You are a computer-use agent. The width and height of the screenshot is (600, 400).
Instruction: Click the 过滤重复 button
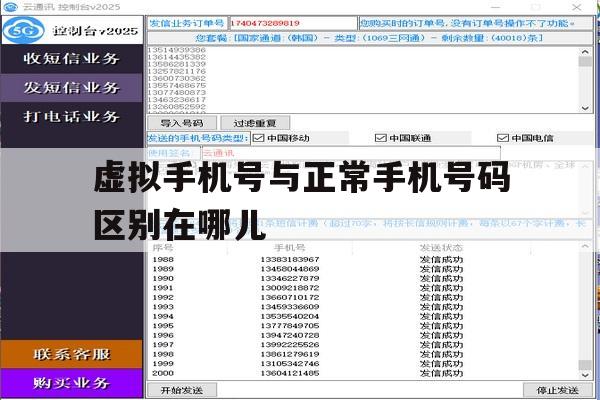[x=255, y=123]
